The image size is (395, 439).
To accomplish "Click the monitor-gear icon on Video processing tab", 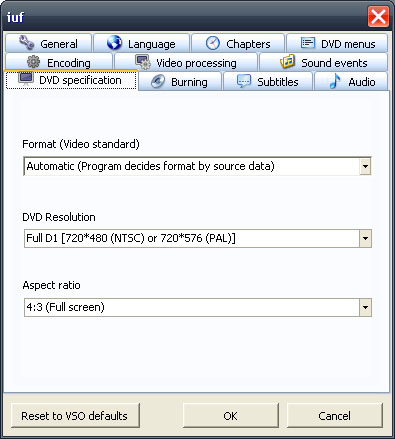I will (143, 62).
